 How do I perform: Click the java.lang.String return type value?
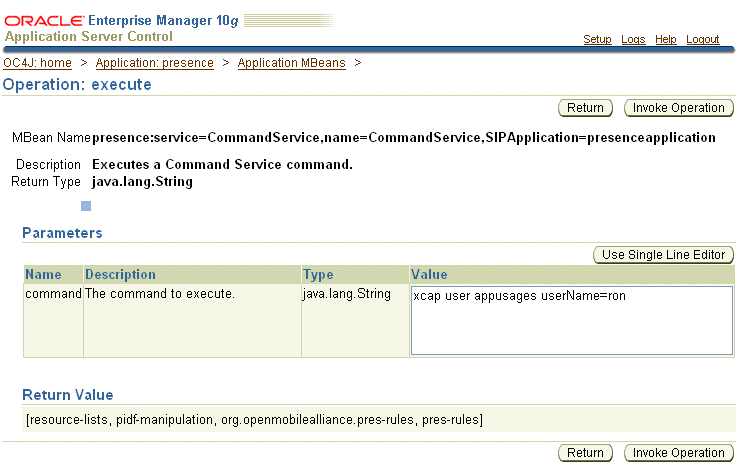[x=142, y=182]
